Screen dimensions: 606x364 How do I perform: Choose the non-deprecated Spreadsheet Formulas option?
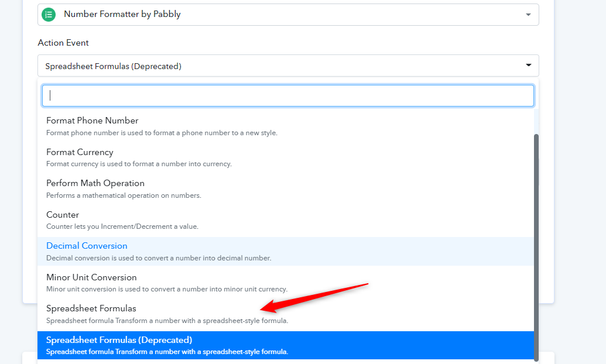[x=91, y=308]
